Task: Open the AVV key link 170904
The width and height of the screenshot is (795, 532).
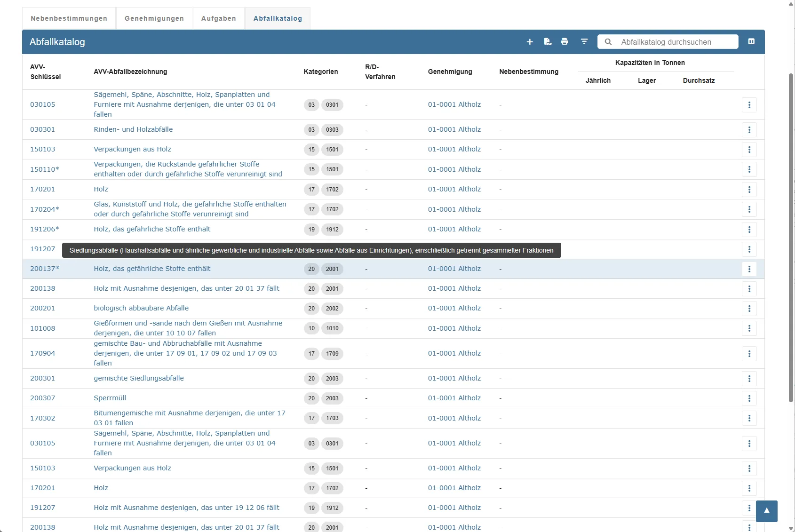Action: click(x=43, y=353)
